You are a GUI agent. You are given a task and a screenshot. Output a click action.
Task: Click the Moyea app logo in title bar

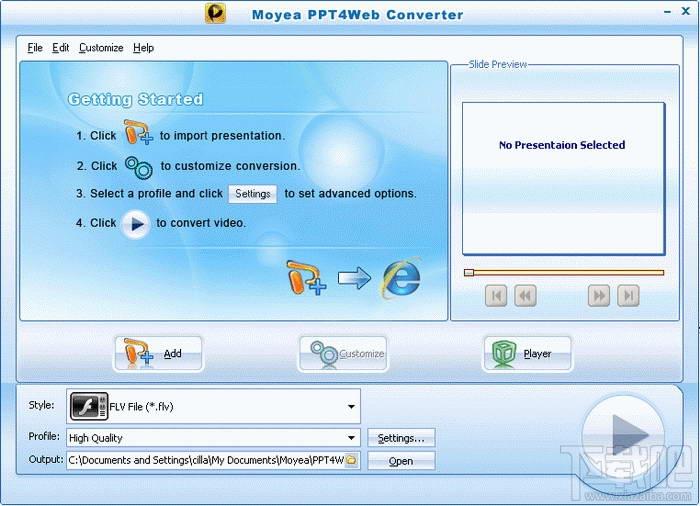[x=215, y=13]
